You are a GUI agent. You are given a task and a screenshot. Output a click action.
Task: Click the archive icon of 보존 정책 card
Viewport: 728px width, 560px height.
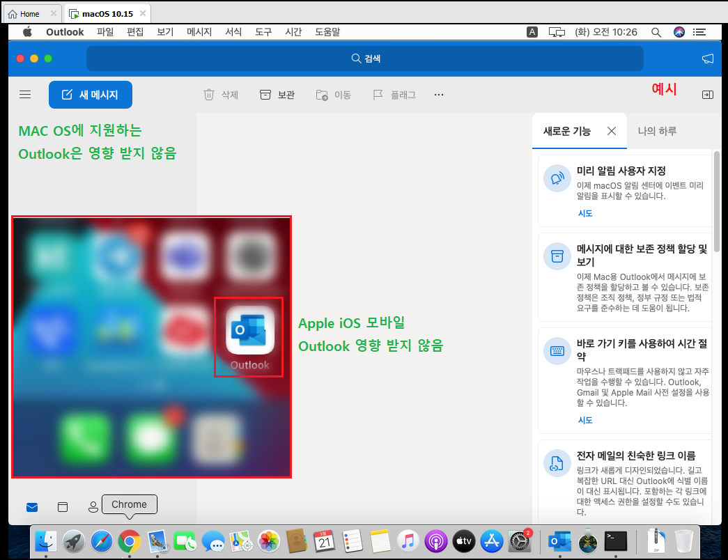point(557,256)
